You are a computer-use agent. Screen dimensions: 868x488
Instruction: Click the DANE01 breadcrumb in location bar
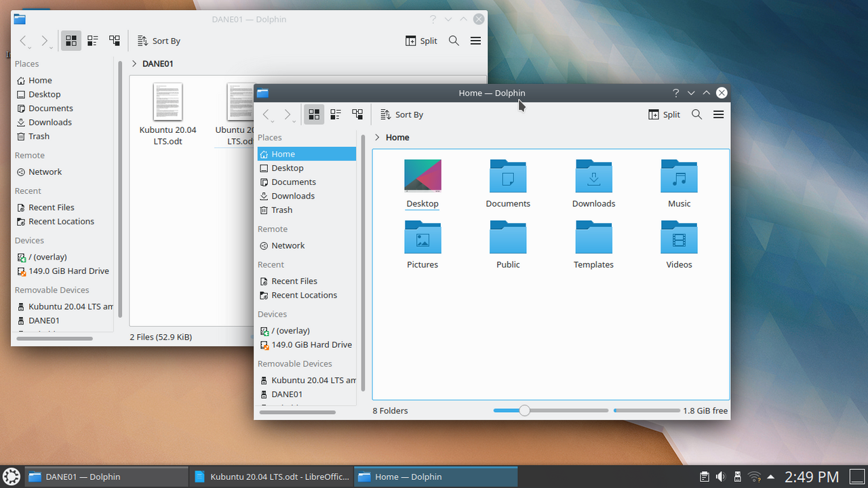[x=157, y=64]
